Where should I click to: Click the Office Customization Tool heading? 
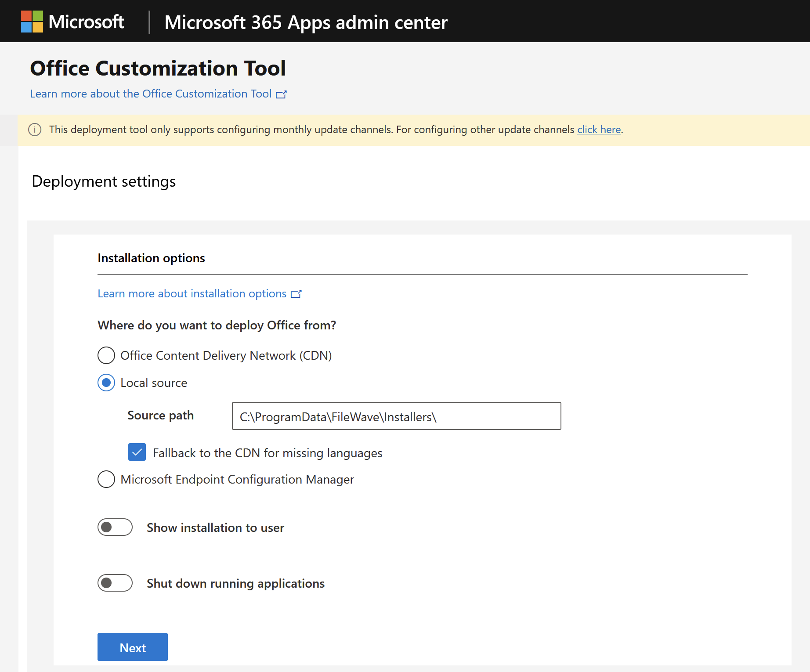click(x=158, y=68)
